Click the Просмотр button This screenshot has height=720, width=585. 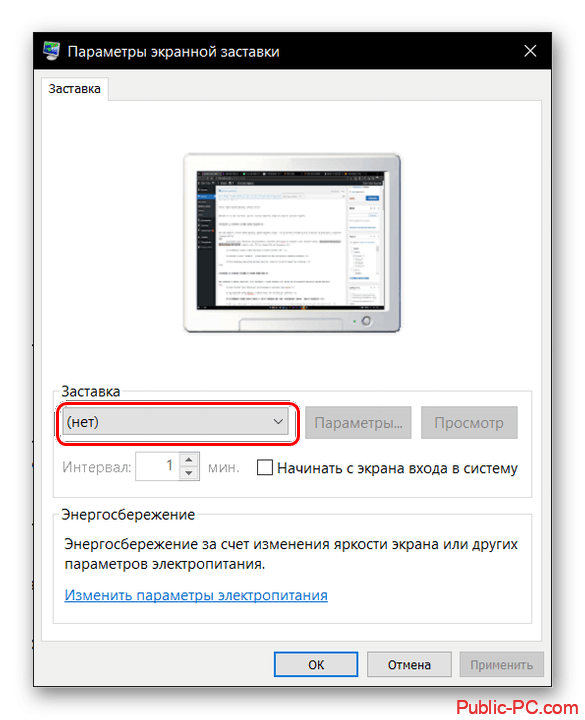[x=469, y=422]
